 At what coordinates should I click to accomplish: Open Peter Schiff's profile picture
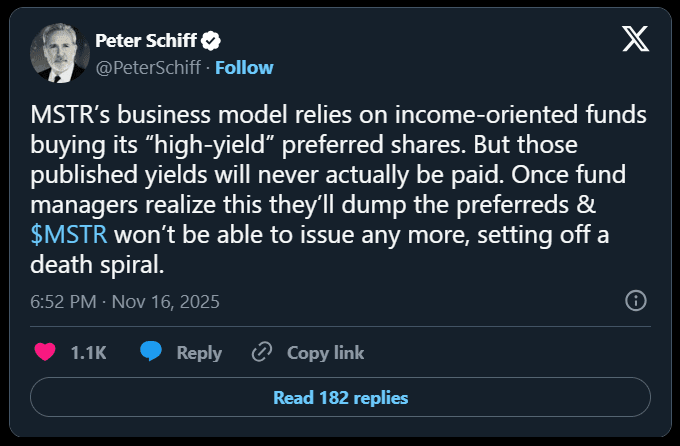(x=59, y=53)
